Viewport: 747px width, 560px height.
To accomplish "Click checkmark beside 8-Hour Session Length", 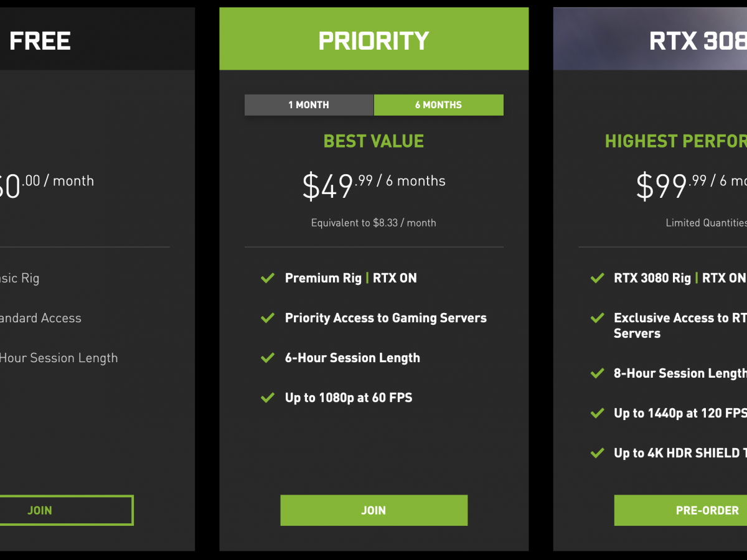I will click(x=597, y=373).
